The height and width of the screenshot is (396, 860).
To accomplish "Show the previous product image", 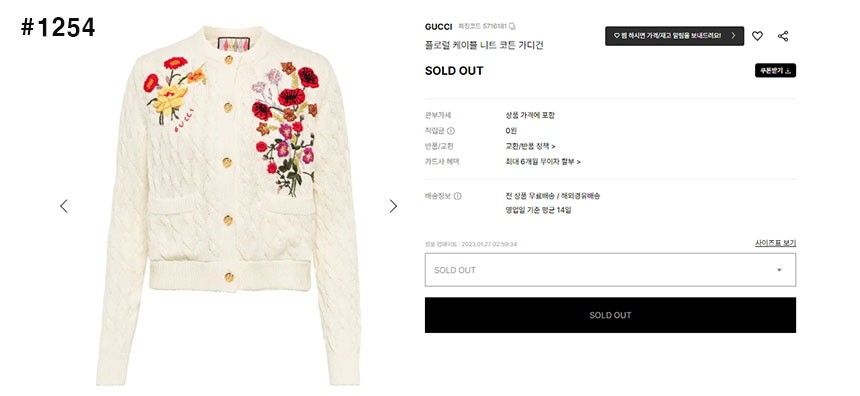I will point(64,206).
